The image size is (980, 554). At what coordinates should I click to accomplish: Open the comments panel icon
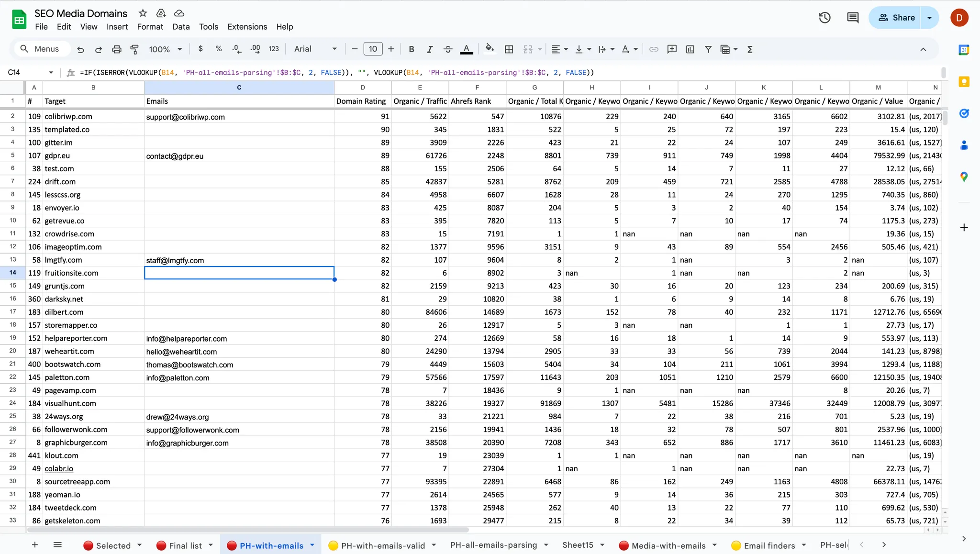click(853, 18)
